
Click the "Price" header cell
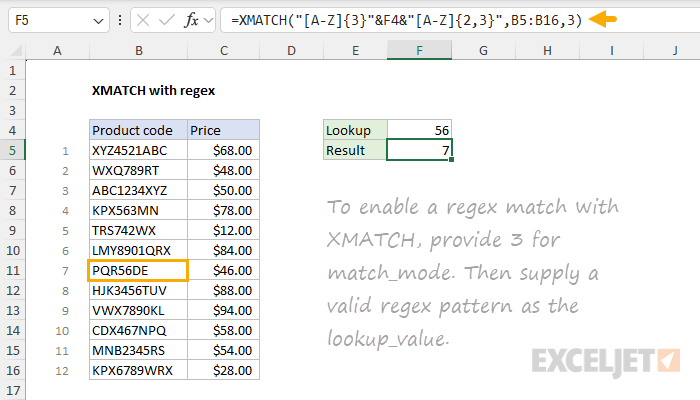[223, 130]
